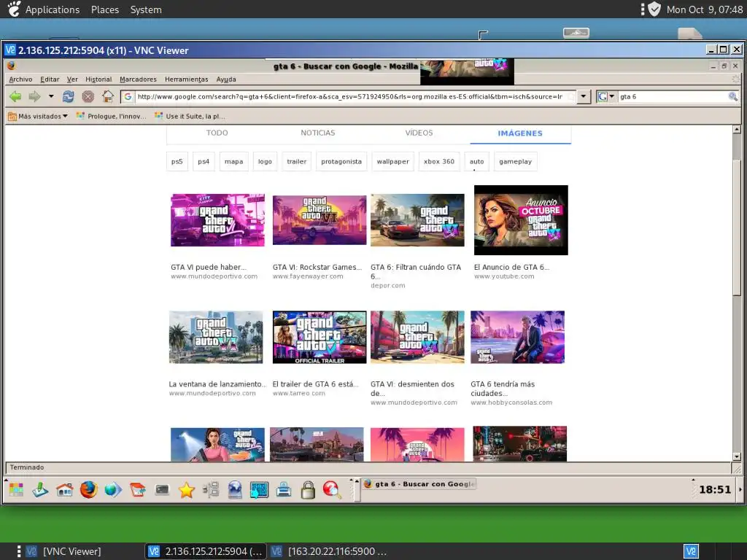The height and width of the screenshot is (560, 747).
Task: Click the magnifier search go icon
Action: (x=732, y=97)
